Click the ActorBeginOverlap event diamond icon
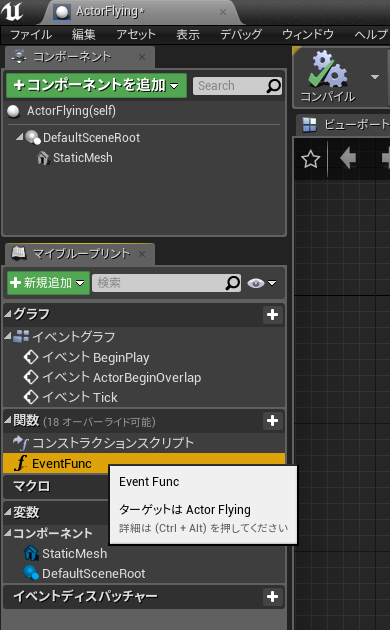The image size is (390, 630). [31, 377]
